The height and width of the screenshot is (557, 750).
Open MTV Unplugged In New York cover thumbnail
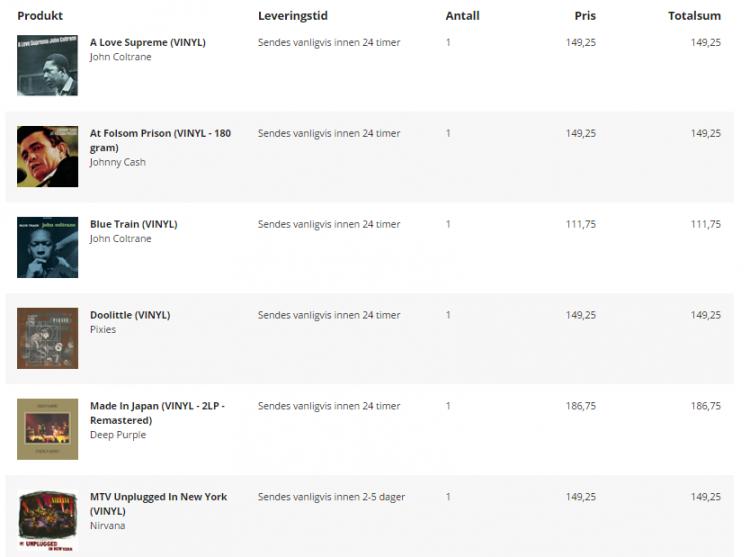(47, 521)
